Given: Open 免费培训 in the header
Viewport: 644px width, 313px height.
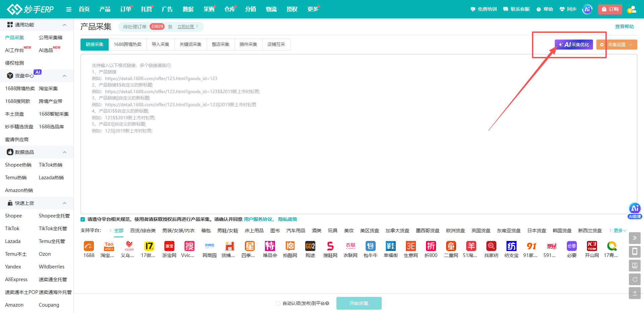Looking at the screenshot, I should pyautogui.click(x=484, y=9).
